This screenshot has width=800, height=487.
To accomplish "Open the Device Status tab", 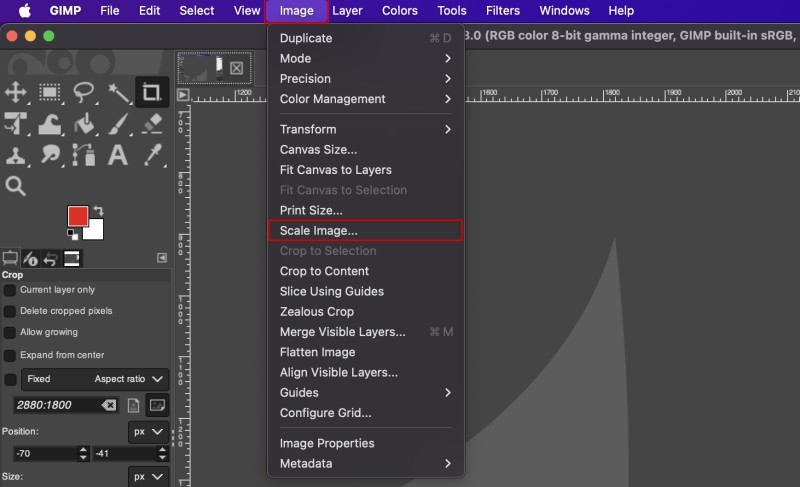I will tap(31, 259).
